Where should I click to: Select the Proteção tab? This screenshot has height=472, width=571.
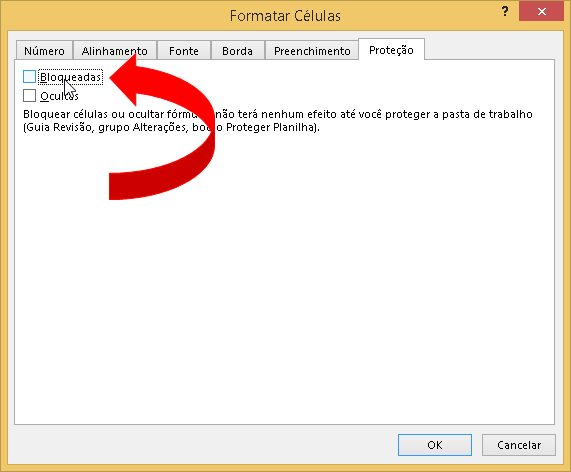coord(391,50)
